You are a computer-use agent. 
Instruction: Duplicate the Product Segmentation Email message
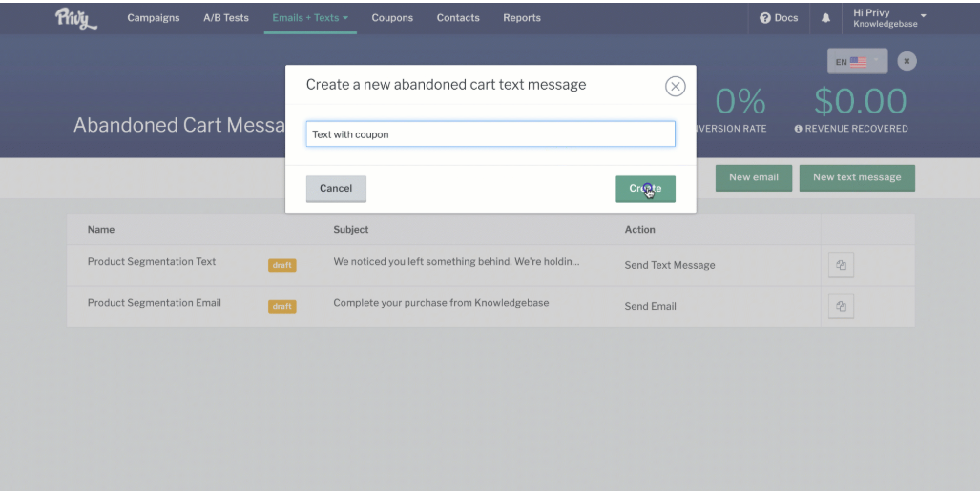pyautogui.click(x=842, y=306)
